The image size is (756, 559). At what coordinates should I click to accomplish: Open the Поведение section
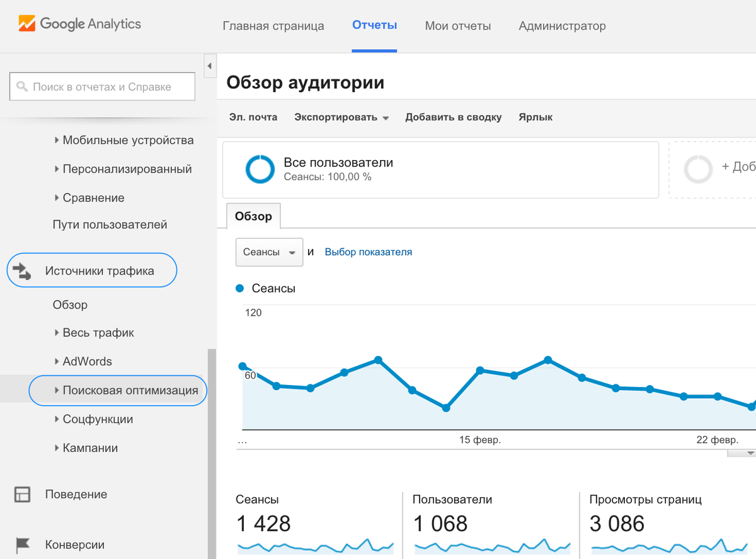(76, 494)
